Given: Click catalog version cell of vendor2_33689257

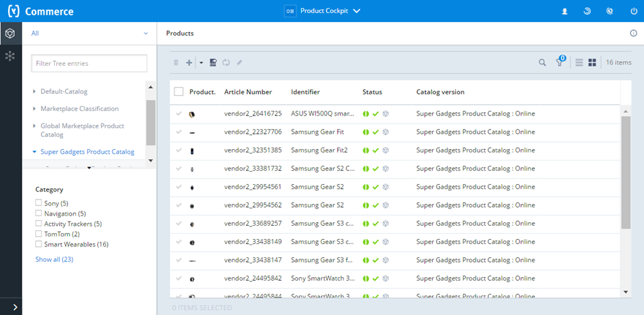Looking at the screenshot, I should point(476,223).
